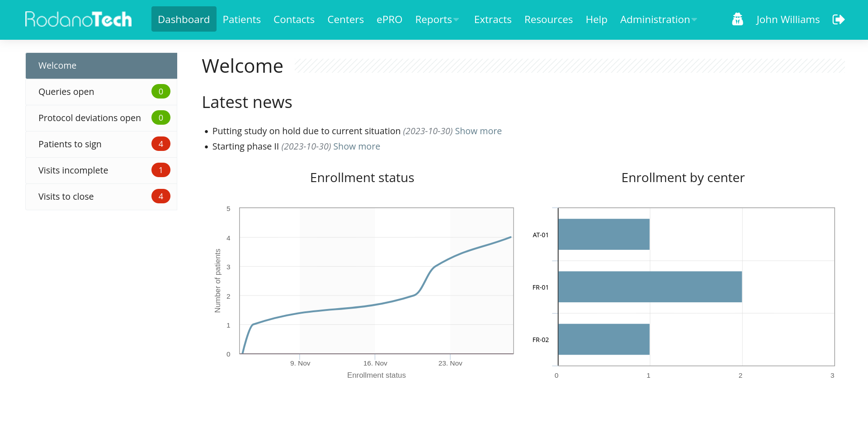Click the Visits to close count badge
The image size is (868, 441).
[x=160, y=197]
